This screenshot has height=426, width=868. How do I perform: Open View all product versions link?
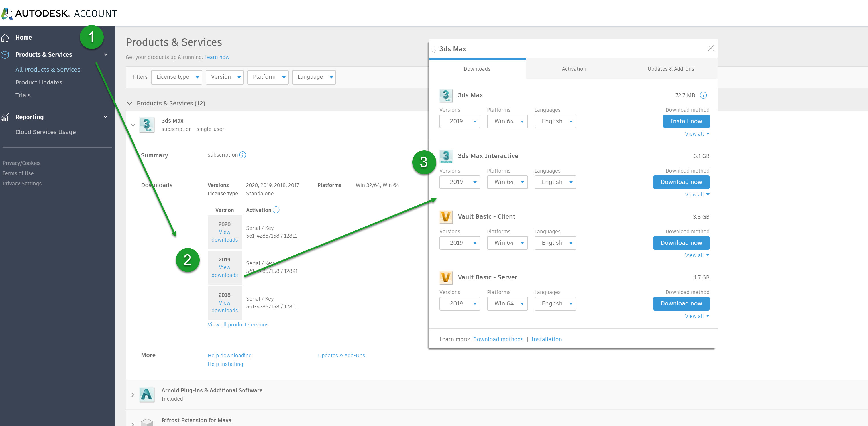(238, 324)
